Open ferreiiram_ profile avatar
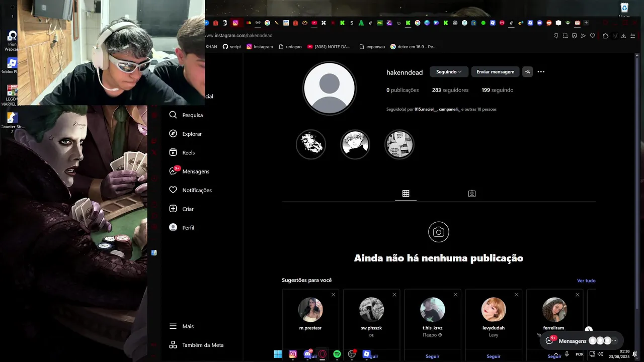Screen dimensions: 644x362 tap(554, 310)
